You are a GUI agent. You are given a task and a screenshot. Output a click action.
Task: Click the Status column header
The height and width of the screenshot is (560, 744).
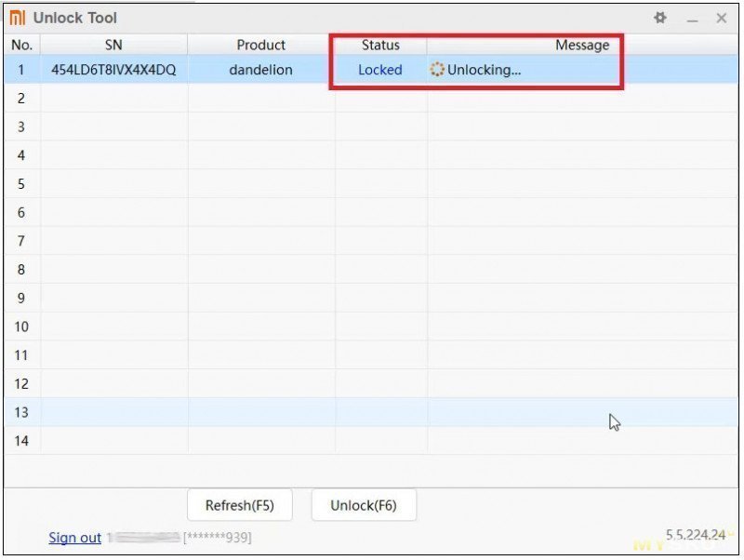[380, 45]
